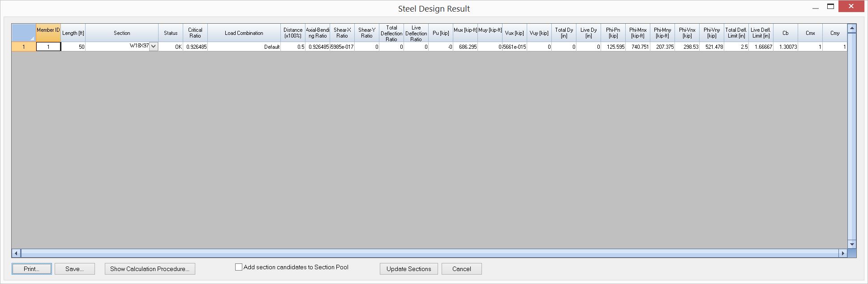Cancel the Steel Design Result dialog
This screenshot has width=868, height=284.
[461, 269]
